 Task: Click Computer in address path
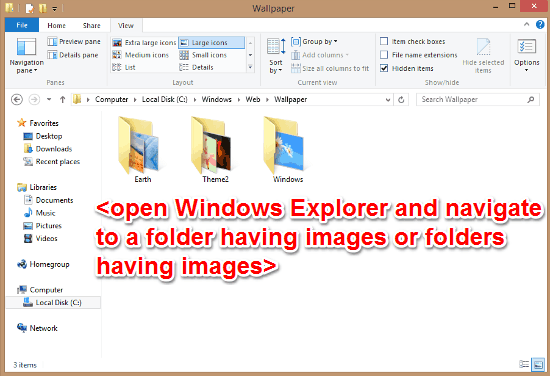coord(112,100)
